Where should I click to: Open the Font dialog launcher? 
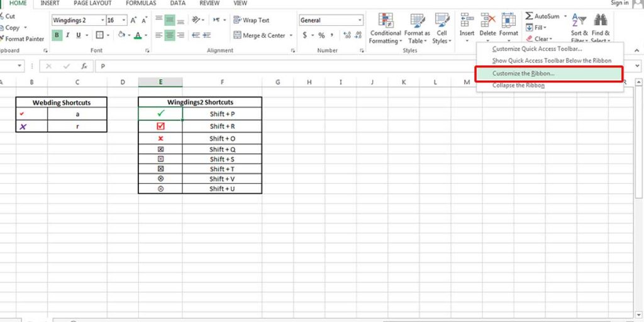point(147,51)
